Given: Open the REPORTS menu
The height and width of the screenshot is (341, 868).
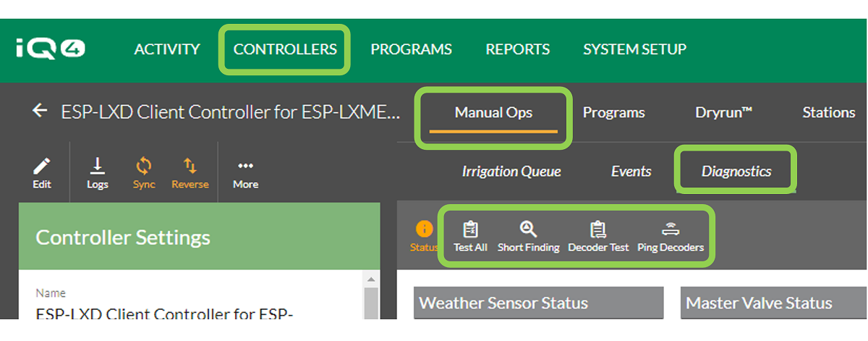Looking at the screenshot, I should (x=517, y=49).
